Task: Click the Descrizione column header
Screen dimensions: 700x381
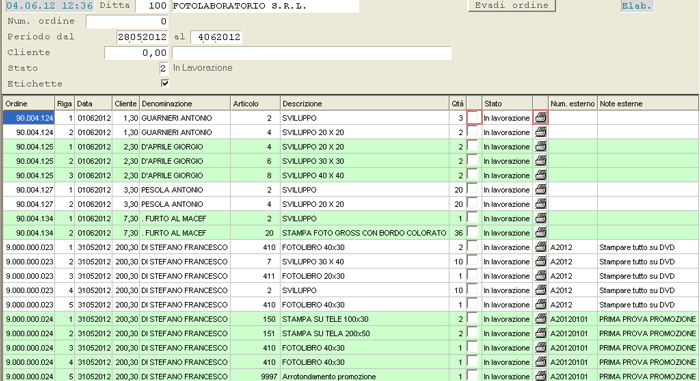Action: (365, 103)
